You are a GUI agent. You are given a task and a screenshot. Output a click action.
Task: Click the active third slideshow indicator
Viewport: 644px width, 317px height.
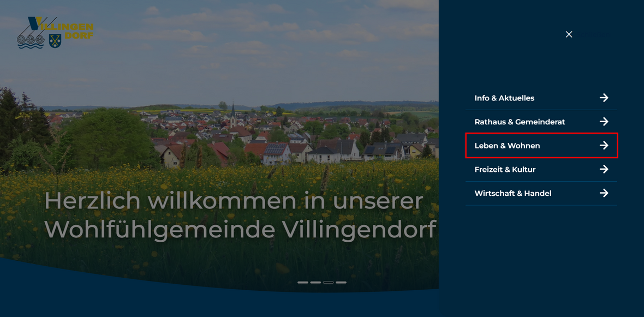click(x=329, y=282)
